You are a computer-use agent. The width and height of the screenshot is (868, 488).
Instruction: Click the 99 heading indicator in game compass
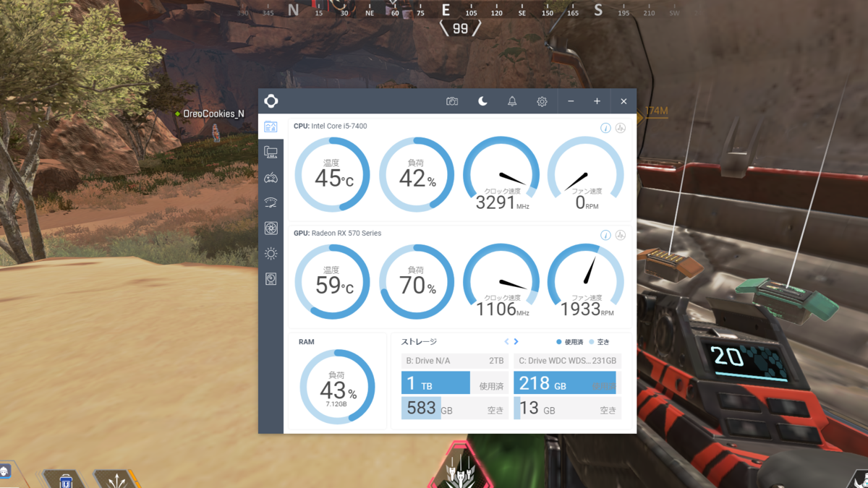point(460,29)
